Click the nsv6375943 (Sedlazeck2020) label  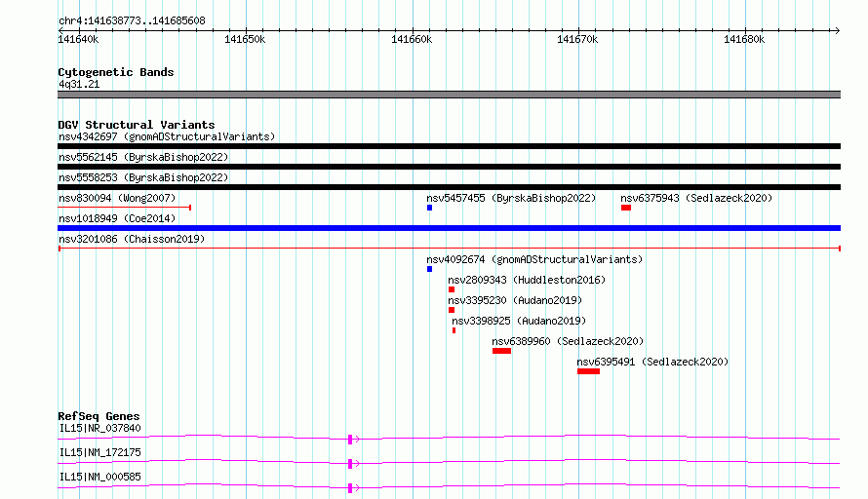click(x=695, y=198)
